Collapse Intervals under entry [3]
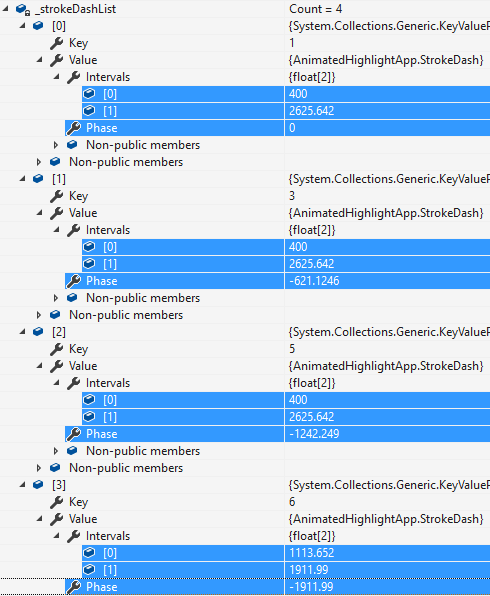Screen dimensions: 490x596 pyautogui.click(x=57, y=536)
